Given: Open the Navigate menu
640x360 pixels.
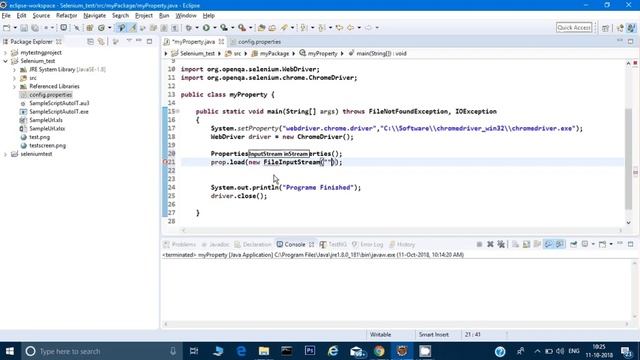Looking at the screenshot, I should (x=94, y=16).
